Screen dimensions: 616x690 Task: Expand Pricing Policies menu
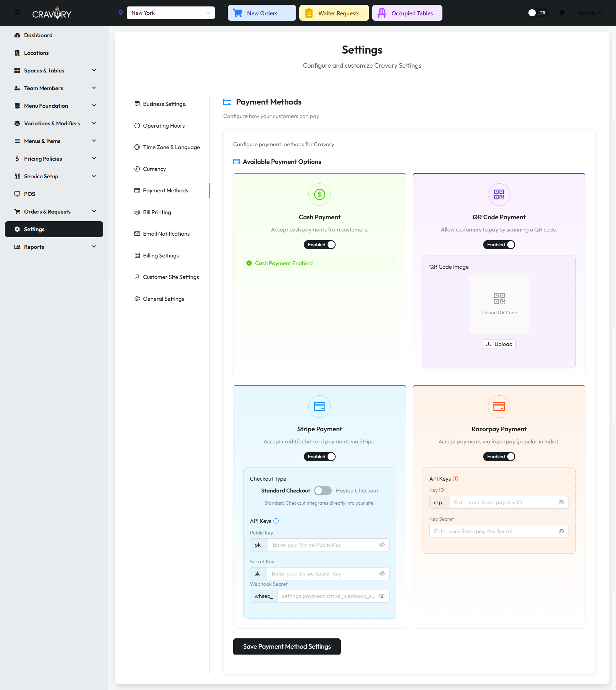94,158
